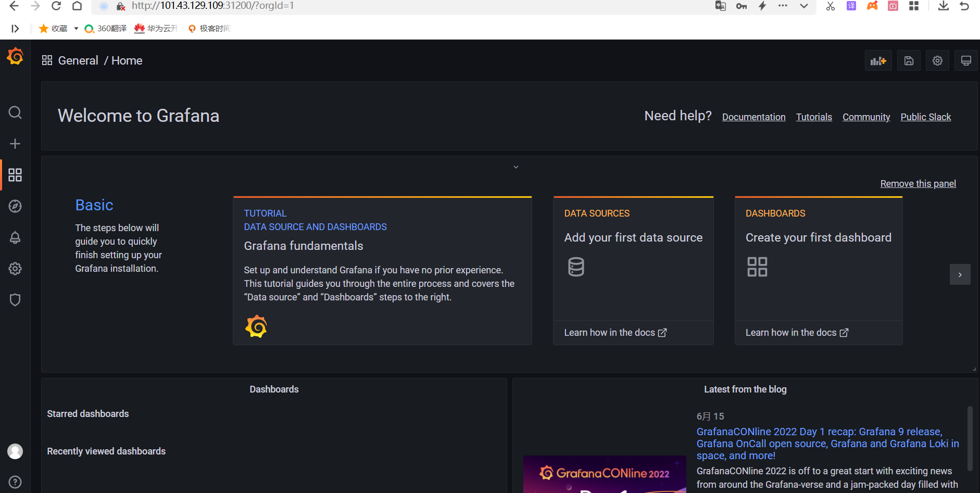This screenshot has height=493, width=980.
Task: Open the Tutorials link
Action: coord(814,117)
